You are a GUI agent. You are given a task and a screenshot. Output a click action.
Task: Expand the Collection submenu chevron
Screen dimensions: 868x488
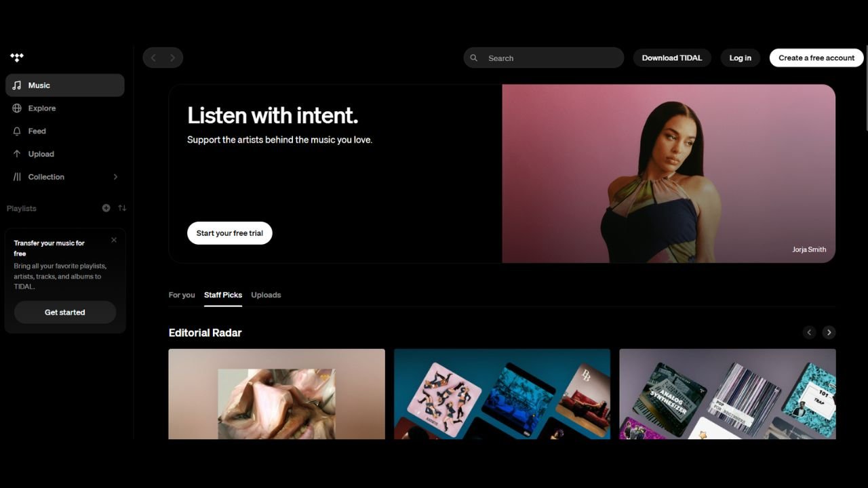115,177
